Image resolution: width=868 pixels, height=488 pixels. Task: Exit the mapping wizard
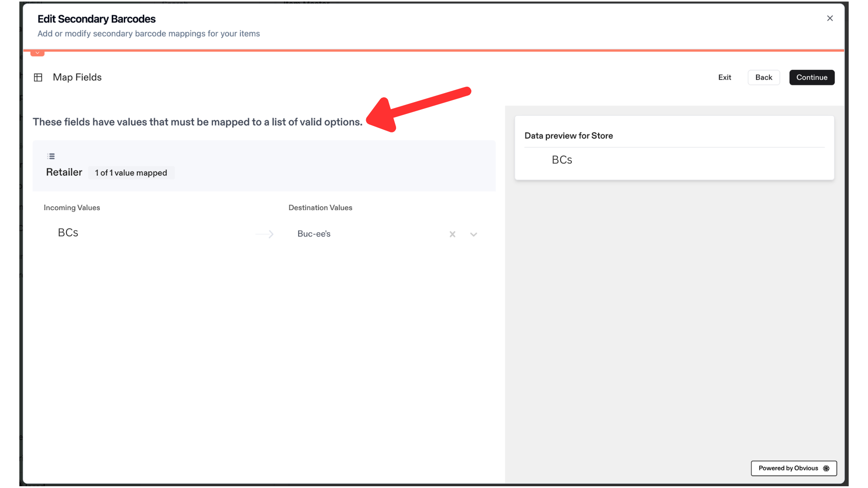point(724,77)
